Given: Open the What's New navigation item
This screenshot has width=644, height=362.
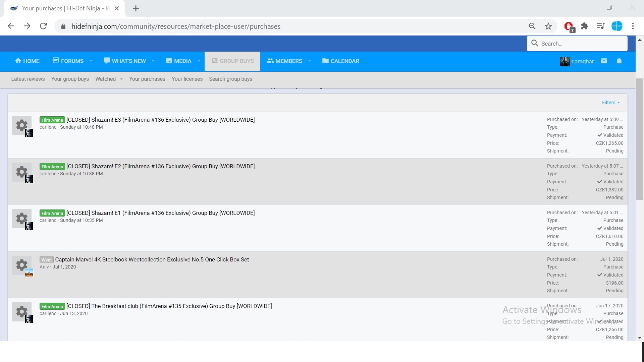Looking at the screenshot, I should coord(125,61).
